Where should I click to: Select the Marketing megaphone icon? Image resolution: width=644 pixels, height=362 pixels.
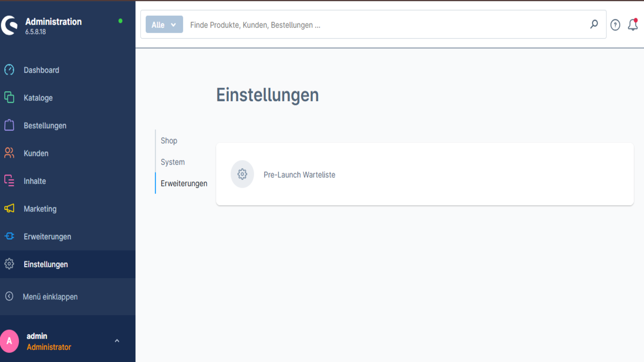click(9, 208)
